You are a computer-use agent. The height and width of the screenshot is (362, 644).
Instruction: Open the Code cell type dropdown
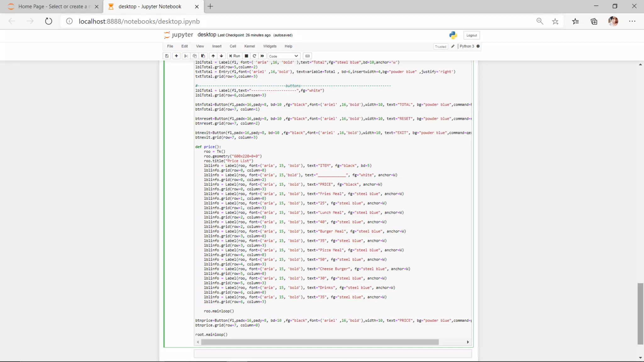coord(284,56)
